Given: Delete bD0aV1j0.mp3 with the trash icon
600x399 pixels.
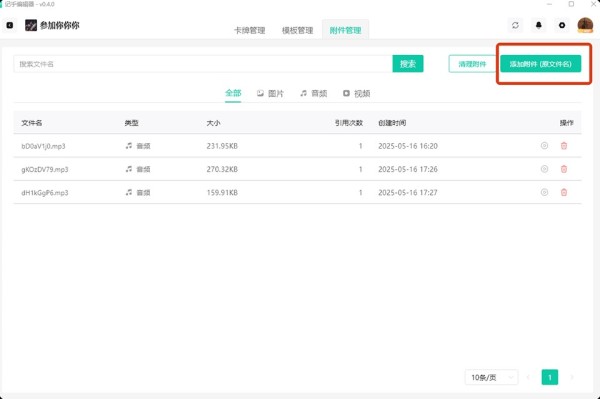Looking at the screenshot, I should 564,145.
